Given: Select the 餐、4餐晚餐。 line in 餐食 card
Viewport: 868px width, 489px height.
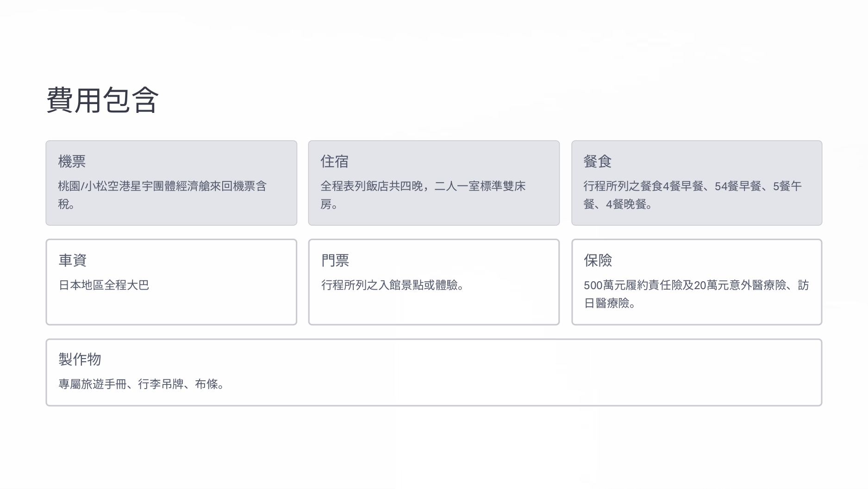Looking at the screenshot, I should [x=618, y=204].
